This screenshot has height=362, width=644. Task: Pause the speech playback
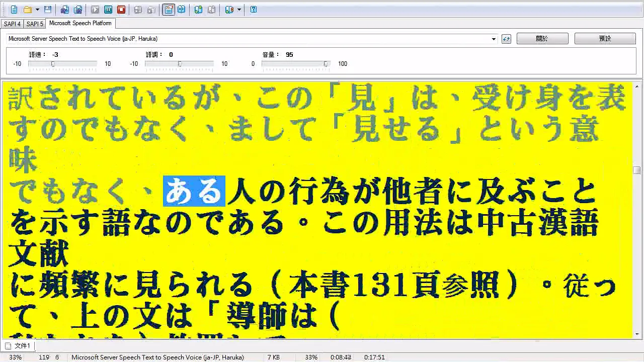click(108, 10)
